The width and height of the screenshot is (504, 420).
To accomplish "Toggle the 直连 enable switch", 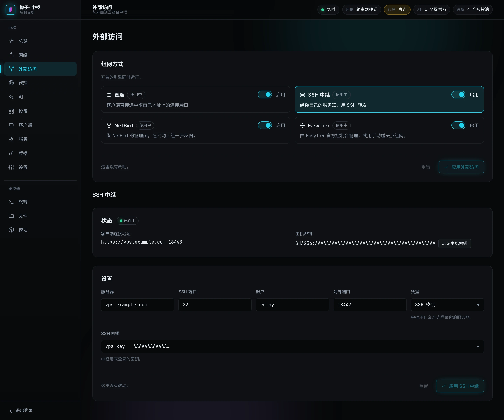I will [x=265, y=94].
